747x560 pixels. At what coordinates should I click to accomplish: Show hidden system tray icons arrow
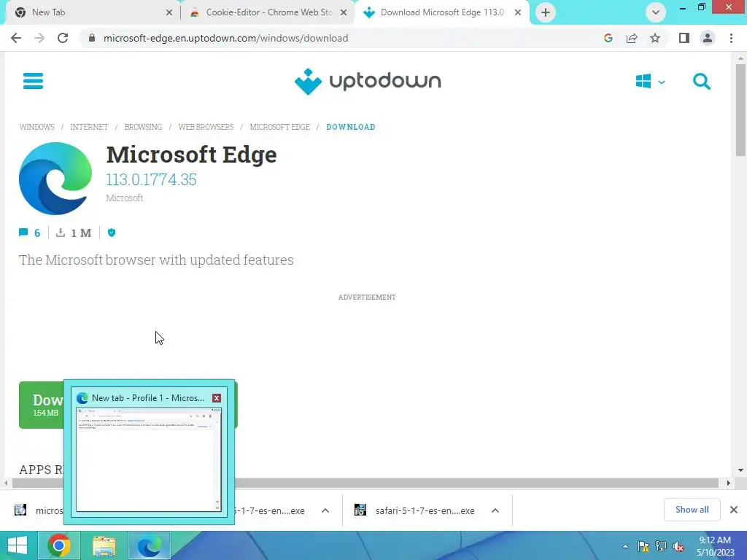[625, 546]
